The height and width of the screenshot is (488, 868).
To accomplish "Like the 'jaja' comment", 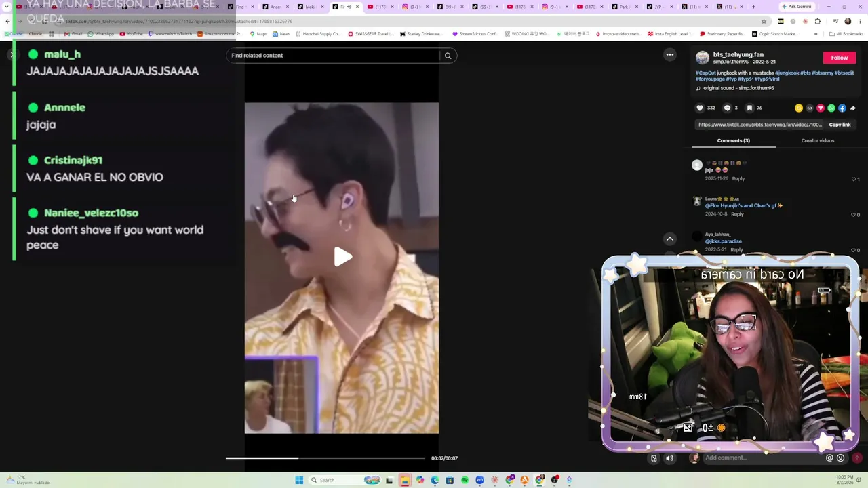I will point(854,179).
